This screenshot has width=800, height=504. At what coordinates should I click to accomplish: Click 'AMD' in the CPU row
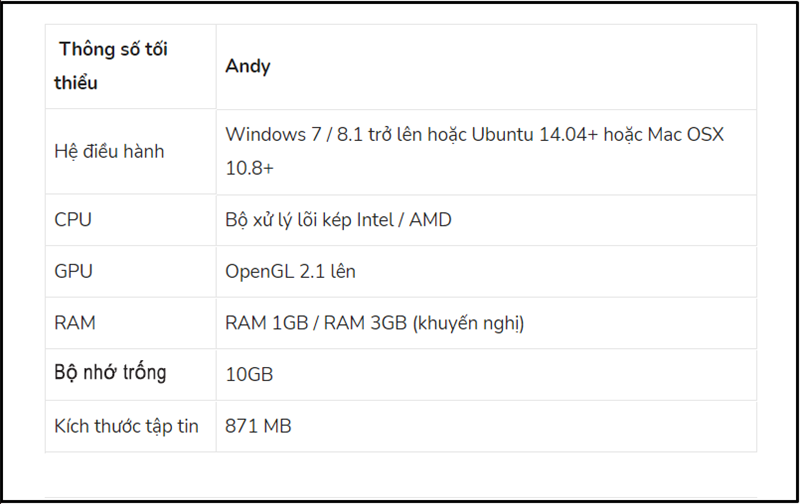[x=430, y=220]
